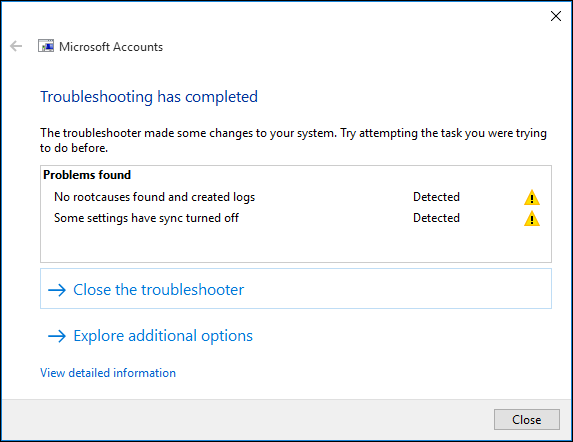The width and height of the screenshot is (573, 442).
Task: Click Troubleshooting has completed heading
Action: point(149,97)
